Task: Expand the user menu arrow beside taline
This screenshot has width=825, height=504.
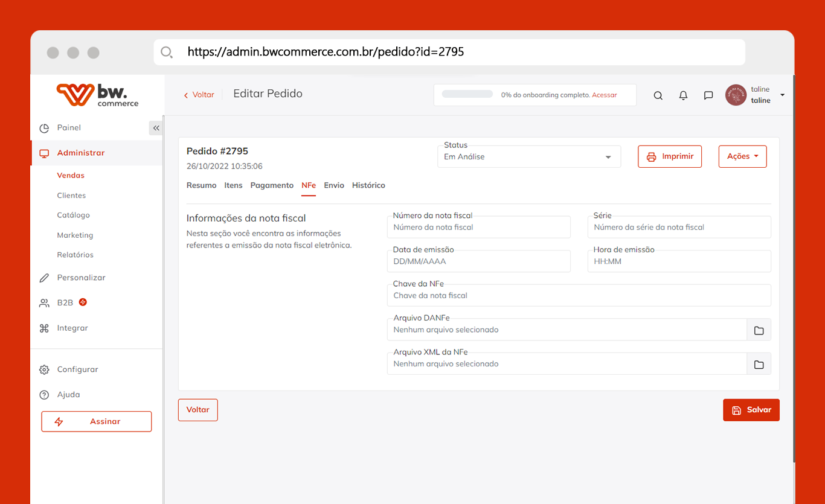Action: pos(782,95)
